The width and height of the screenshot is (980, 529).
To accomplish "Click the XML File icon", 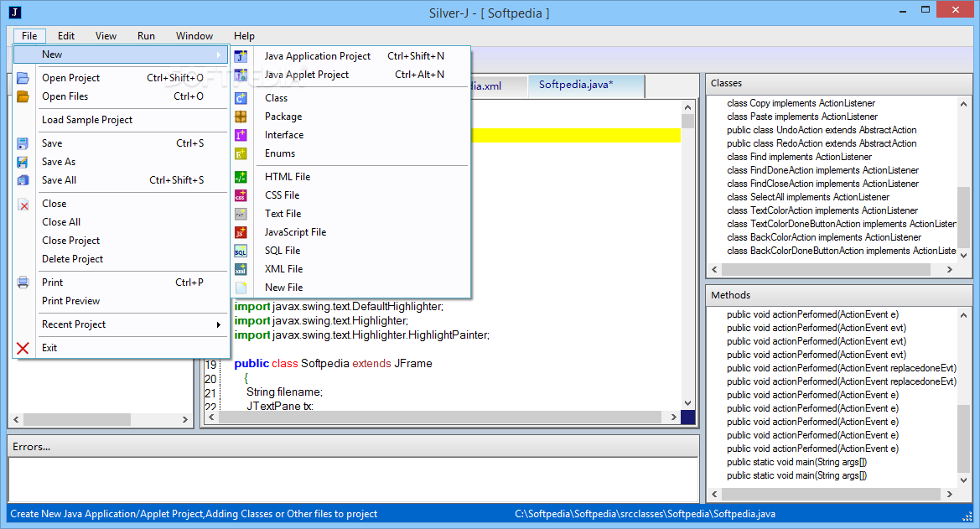I will tap(241, 269).
